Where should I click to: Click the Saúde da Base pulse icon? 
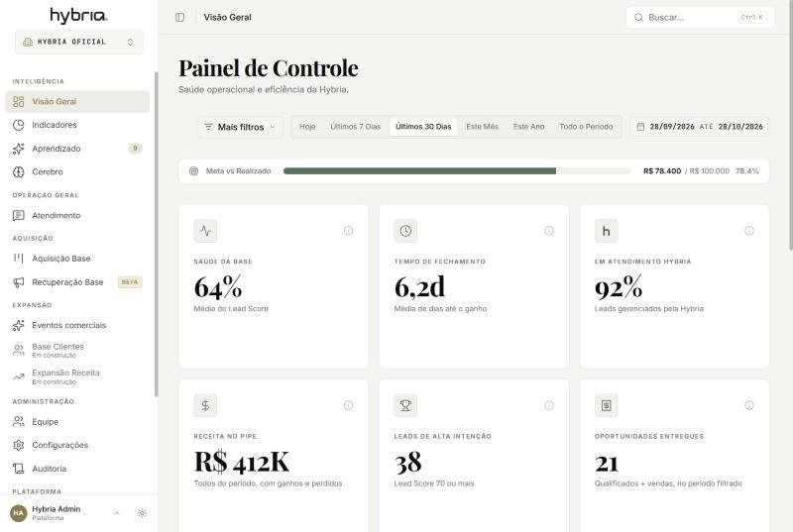[205, 231]
